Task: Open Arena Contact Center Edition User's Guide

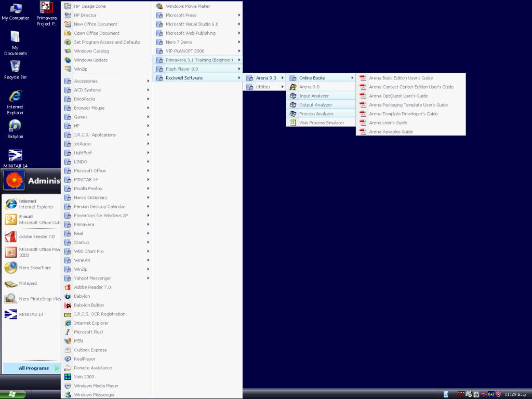Action: coord(411,87)
